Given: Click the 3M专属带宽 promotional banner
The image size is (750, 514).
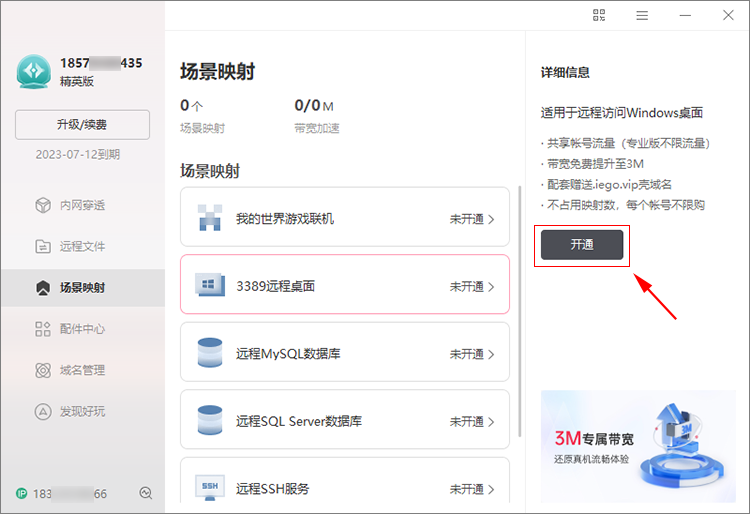Looking at the screenshot, I should (639, 445).
